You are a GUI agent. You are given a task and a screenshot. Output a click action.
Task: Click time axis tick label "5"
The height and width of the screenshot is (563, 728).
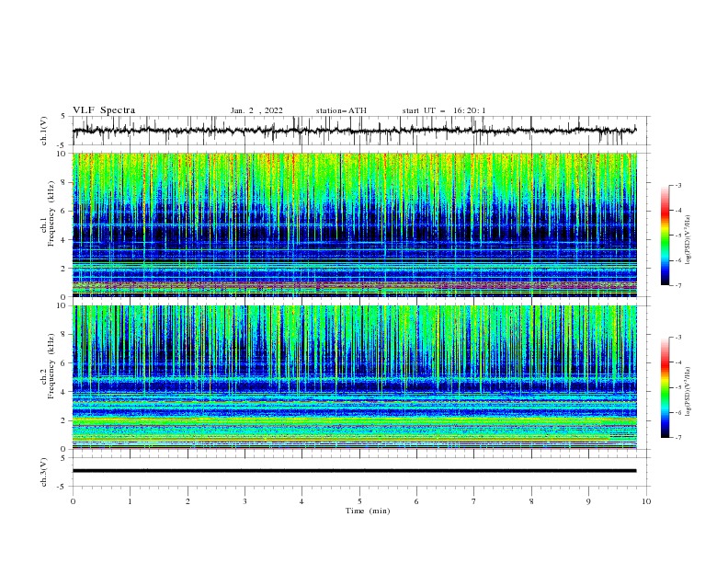point(359,501)
